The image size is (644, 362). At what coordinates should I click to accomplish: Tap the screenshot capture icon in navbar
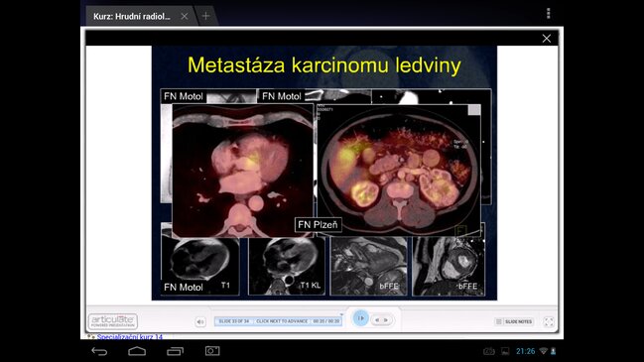point(212,351)
